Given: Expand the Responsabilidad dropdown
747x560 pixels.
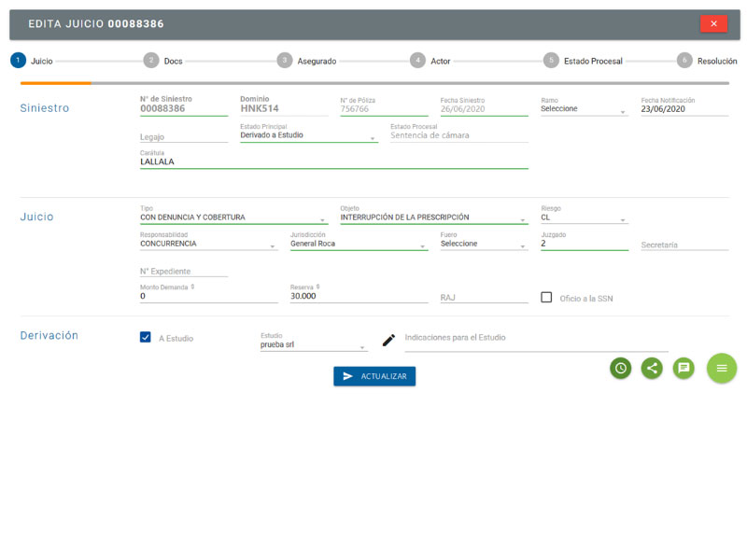Looking at the screenshot, I should pyautogui.click(x=208, y=245).
